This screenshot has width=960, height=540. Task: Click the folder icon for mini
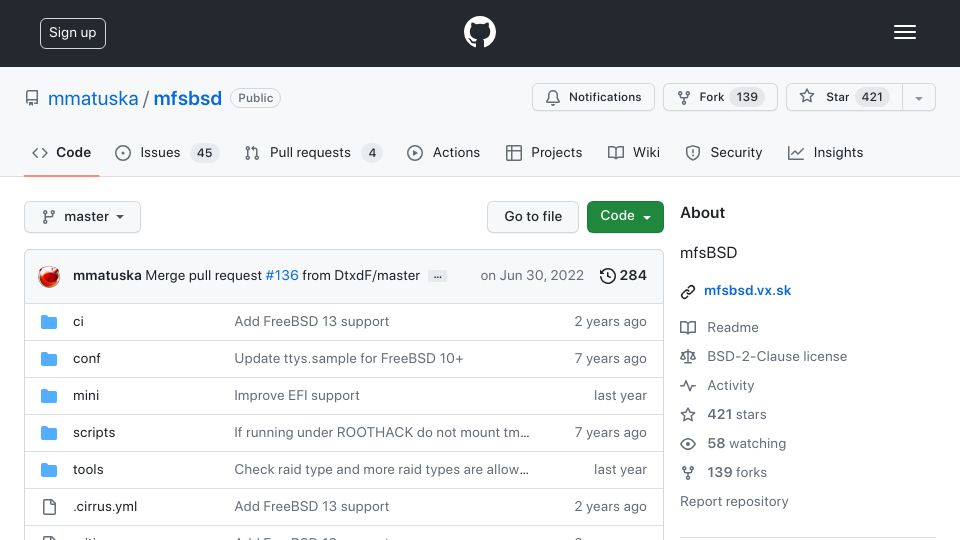point(49,396)
